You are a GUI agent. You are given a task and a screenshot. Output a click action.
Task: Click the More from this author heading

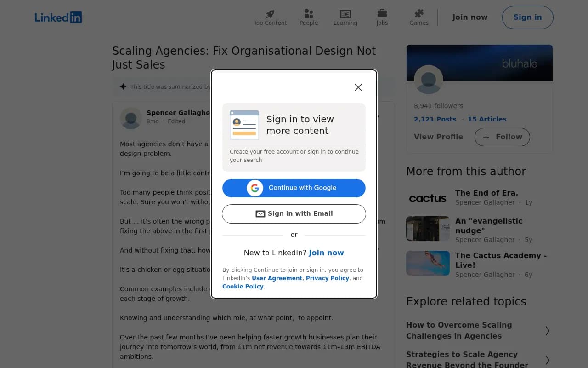click(x=466, y=172)
